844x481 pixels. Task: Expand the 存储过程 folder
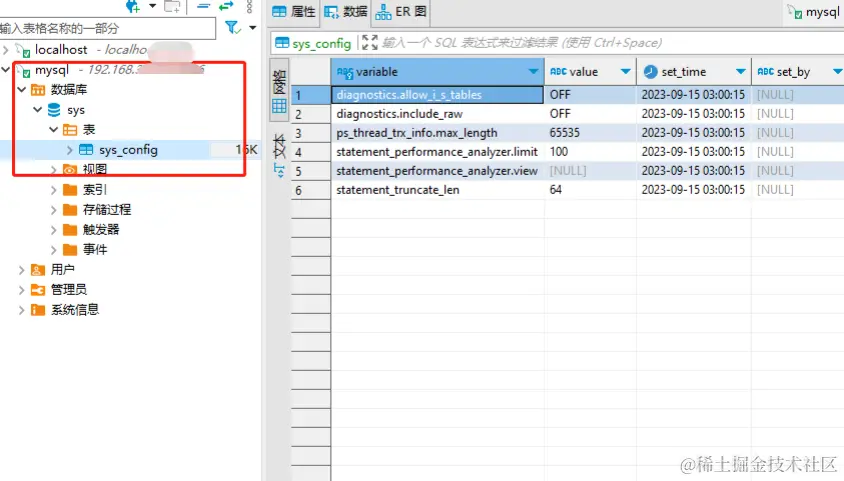tap(53, 210)
